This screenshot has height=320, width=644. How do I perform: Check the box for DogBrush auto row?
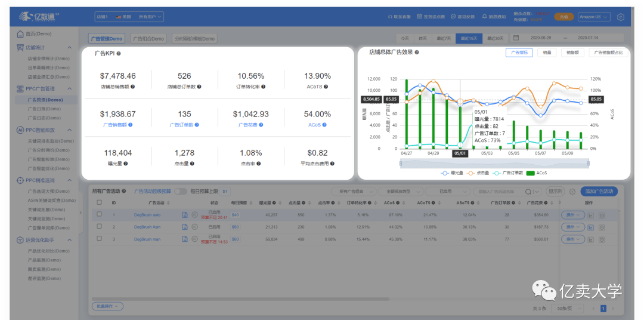click(99, 214)
